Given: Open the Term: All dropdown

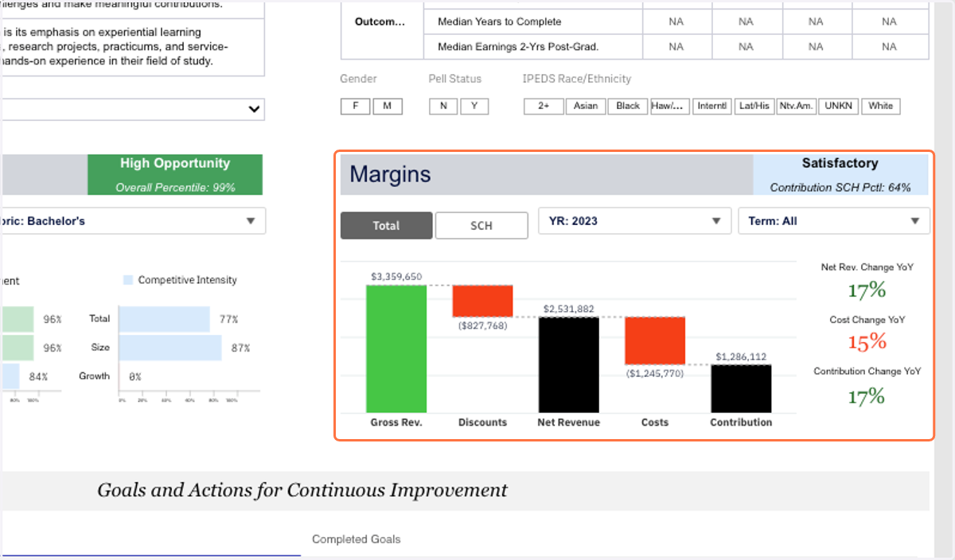Looking at the screenshot, I should [x=834, y=221].
